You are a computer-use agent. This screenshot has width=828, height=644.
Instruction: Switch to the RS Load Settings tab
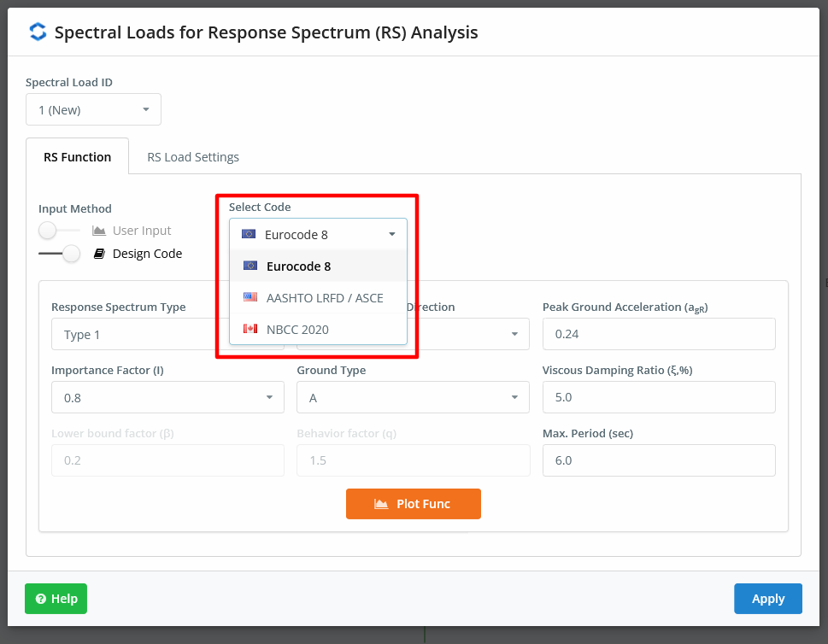(x=193, y=157)
